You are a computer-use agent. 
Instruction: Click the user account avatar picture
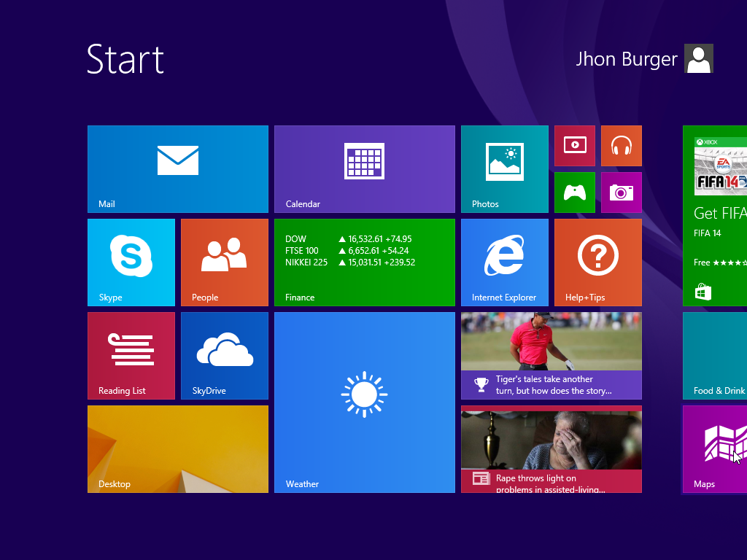pos(698,58)
